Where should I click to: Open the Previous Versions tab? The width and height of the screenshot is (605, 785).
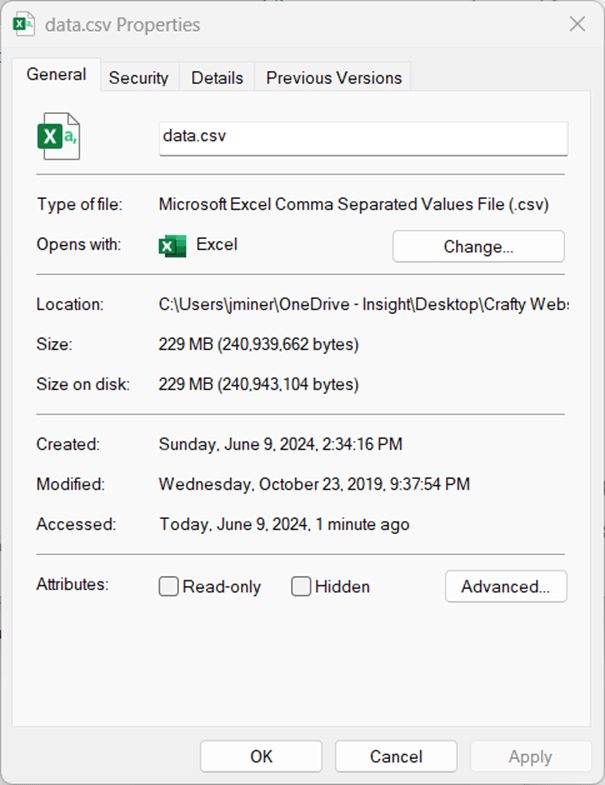pos(333,78)
